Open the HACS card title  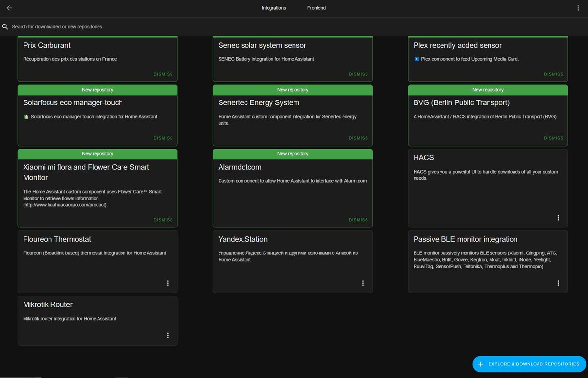(x=424, y=158)
